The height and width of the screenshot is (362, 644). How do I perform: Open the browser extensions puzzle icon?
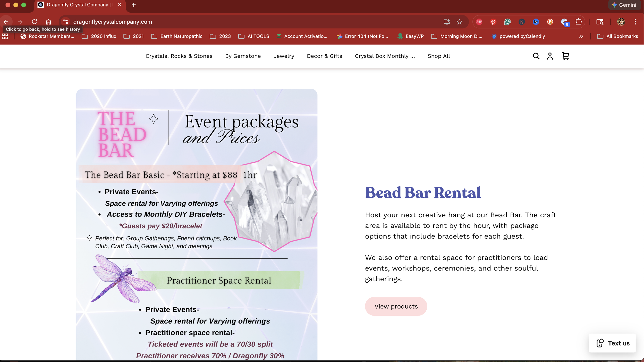pyautogui.click(x=579, y=22)
